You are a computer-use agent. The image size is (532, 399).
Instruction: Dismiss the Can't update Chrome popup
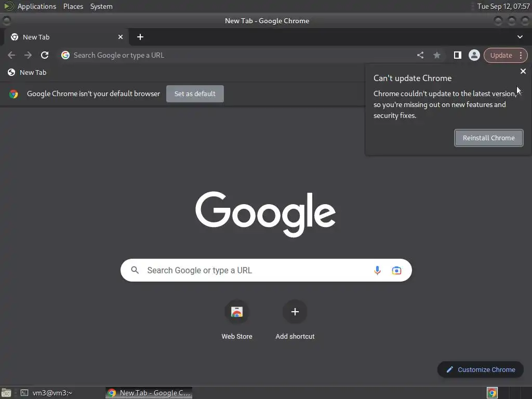523,71
